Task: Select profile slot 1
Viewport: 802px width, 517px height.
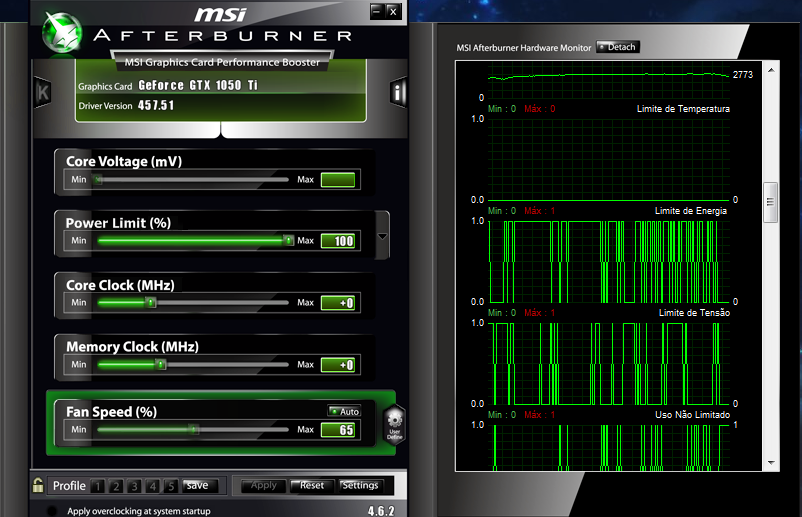Action: (x=98, y=486)
